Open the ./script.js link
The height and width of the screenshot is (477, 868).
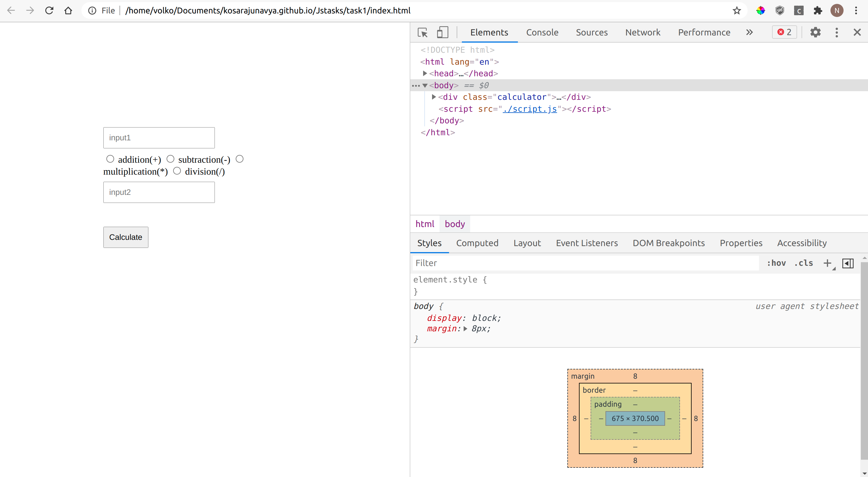[530, 109]
